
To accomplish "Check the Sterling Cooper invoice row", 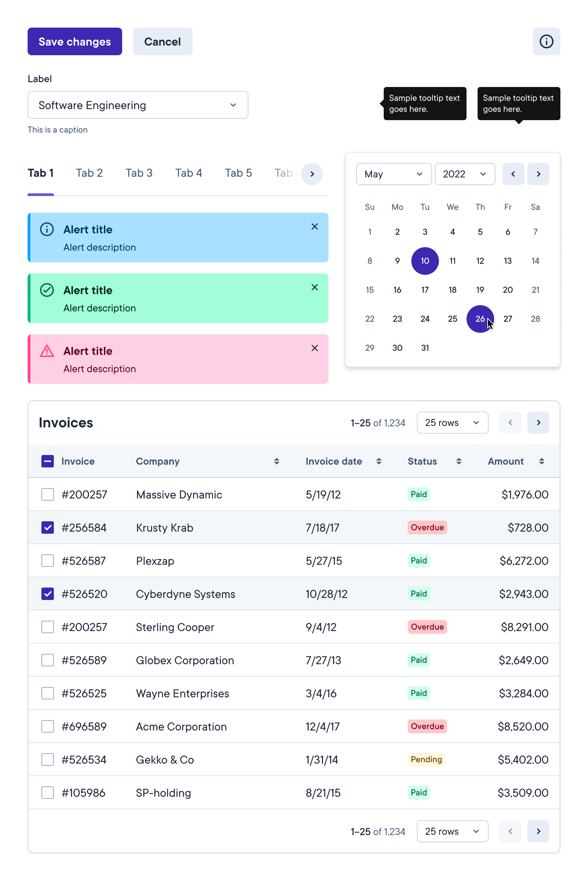I will pos(48,627).
